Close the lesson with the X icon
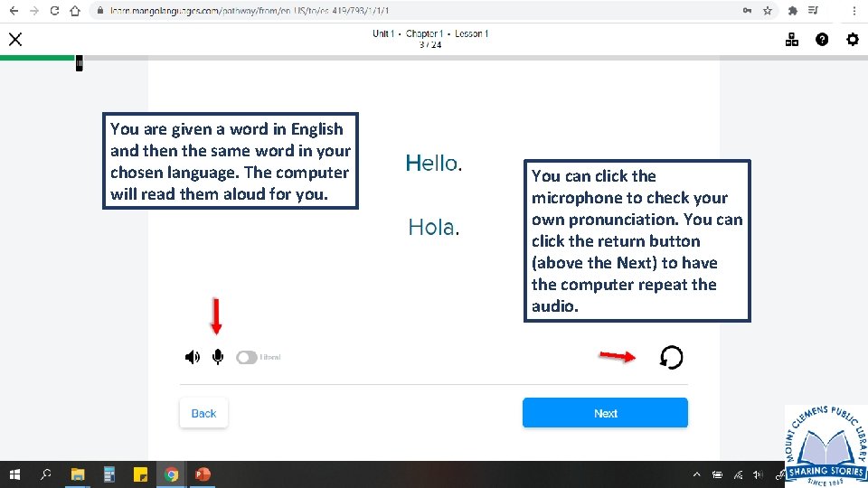Viewport: 868px width, 488px height. (15, 39)
